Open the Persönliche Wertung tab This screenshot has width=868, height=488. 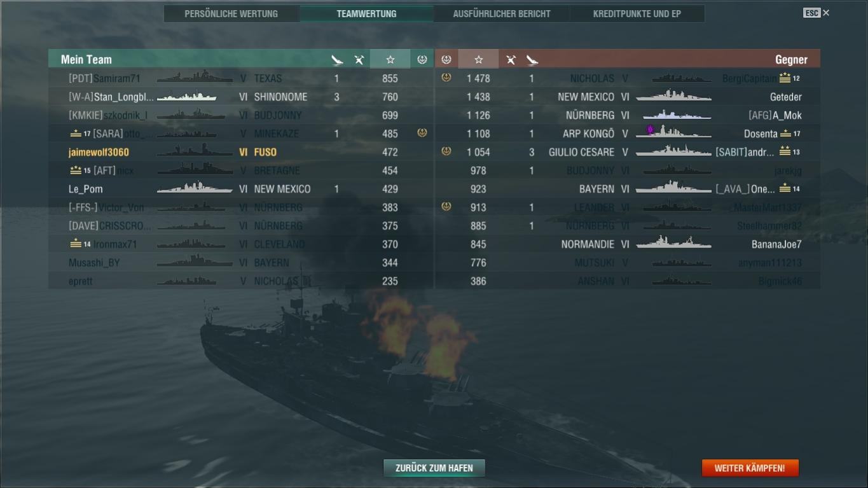(x=231, y=13)
